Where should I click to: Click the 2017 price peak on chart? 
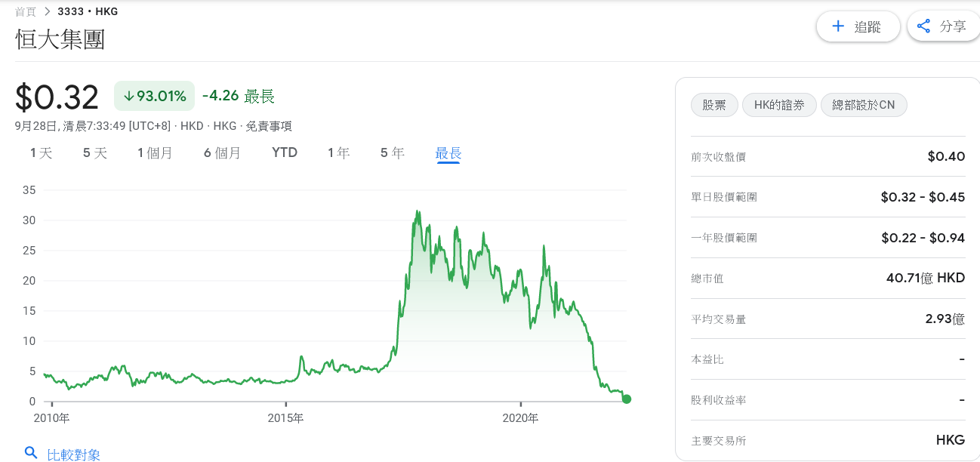[x=417, y=213]
